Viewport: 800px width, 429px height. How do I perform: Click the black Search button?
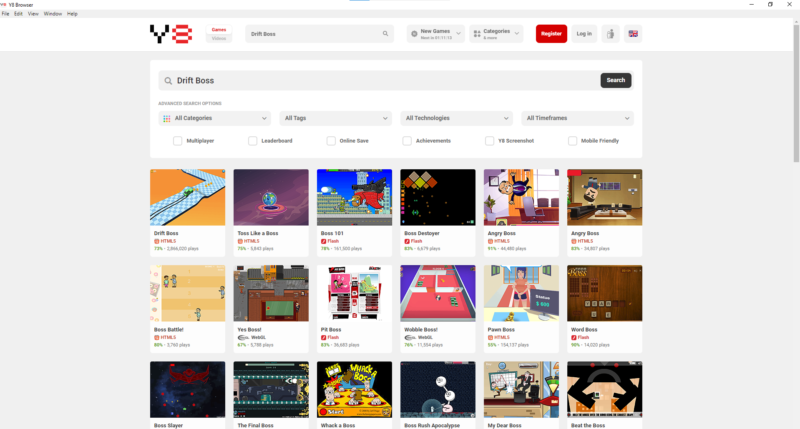pyautogui.click(x=616, y=80)
